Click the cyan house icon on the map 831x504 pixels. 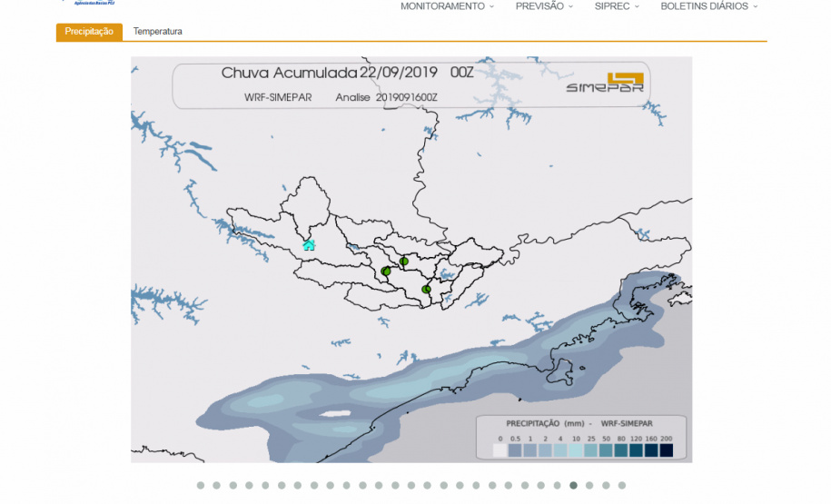[x=309, y=244]
